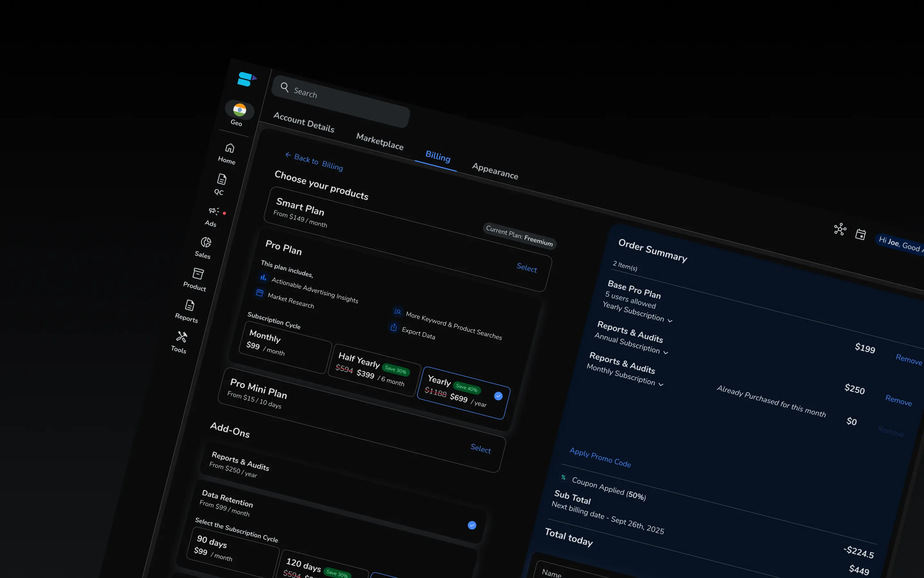Remove the $250 Reports & Audits item
924x578 pixels.
[898, 400]
